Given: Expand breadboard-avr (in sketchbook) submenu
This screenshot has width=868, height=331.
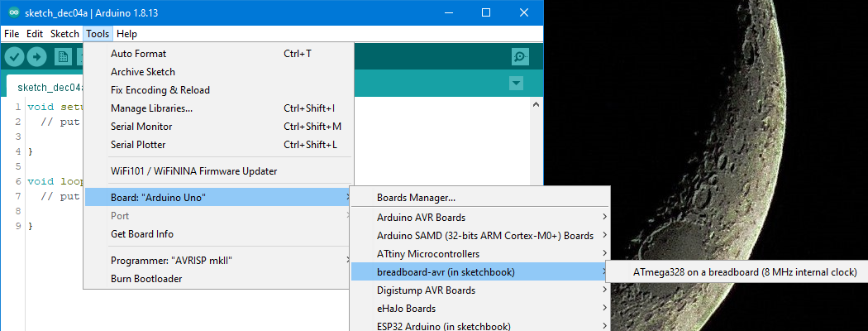Looking at the screenshot, I should [480, 272].
